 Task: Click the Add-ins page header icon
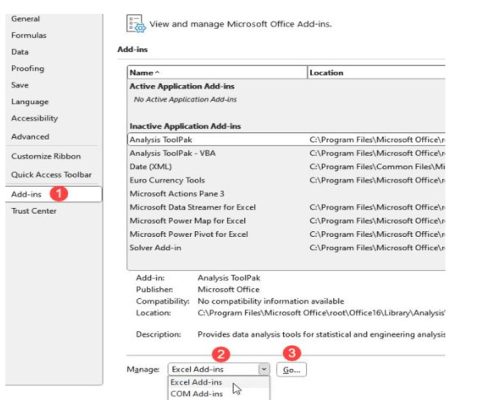[136, 24]
